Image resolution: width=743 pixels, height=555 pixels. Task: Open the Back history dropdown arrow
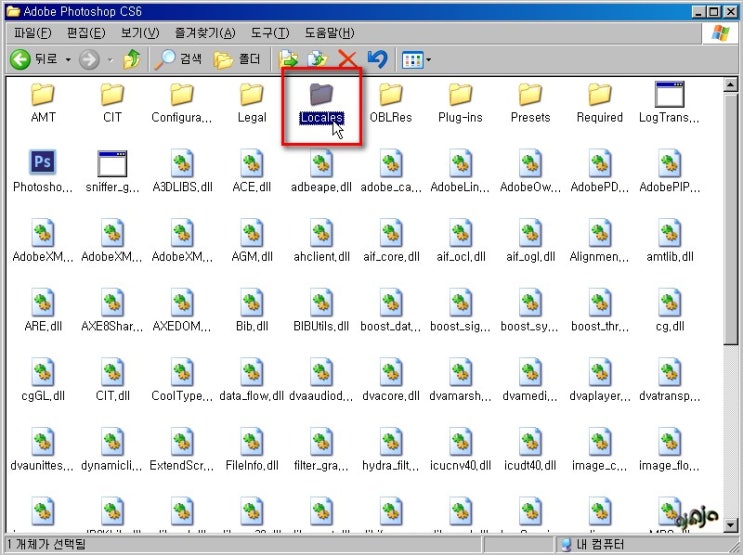click(x=68, y=60)
